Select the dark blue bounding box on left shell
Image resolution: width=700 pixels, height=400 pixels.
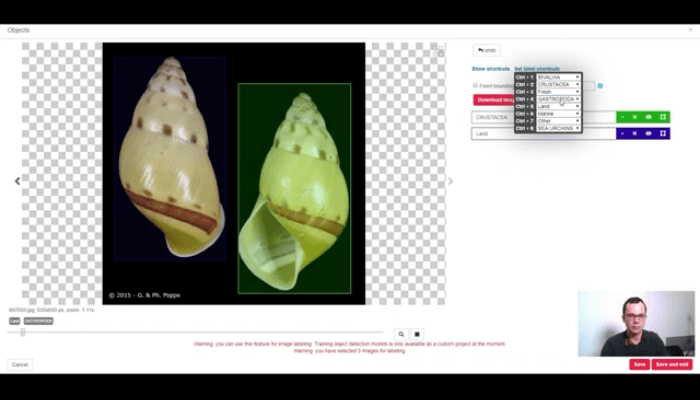point(170,158)
